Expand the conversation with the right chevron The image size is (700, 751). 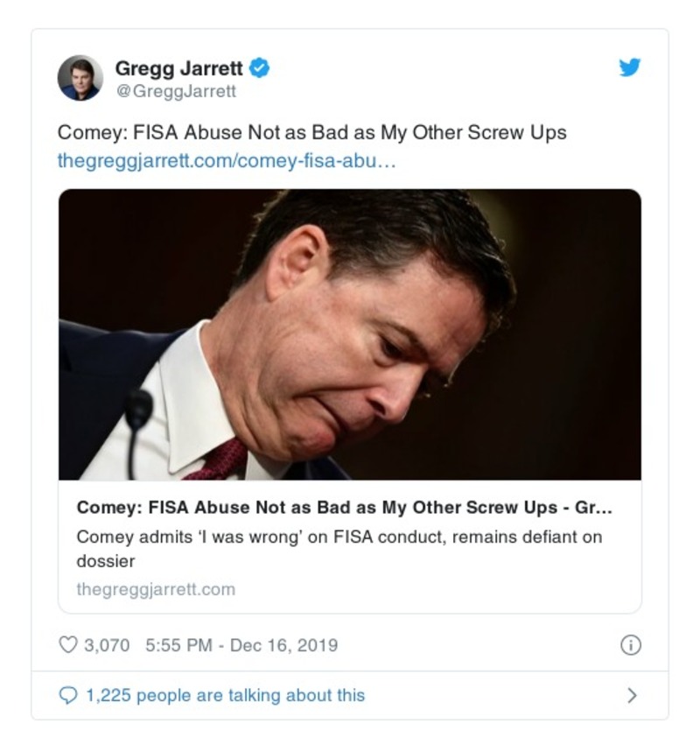pyautogui.click(x=632, y=696)
